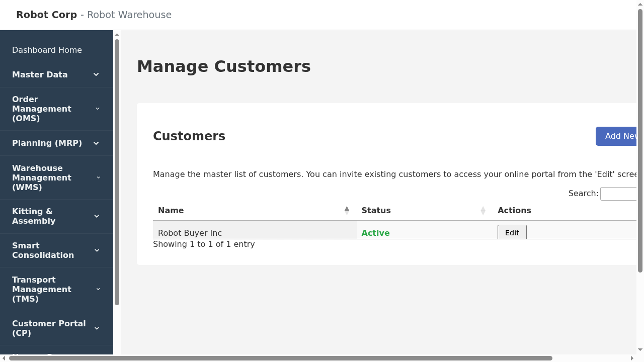The height and width of the screenshot is (362, 644).
Task: Expand the Kitting & Assembly section
Action: click(x=97, y=216)
